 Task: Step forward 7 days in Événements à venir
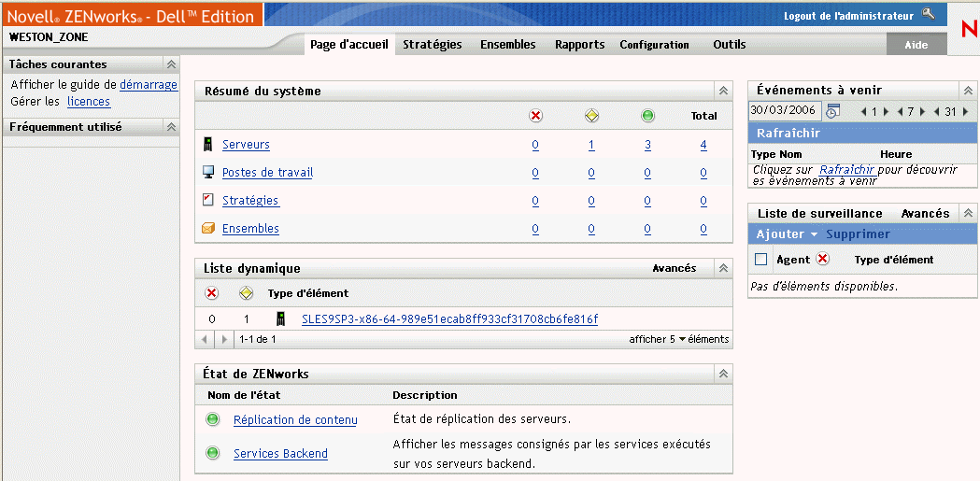pos(922,112)
